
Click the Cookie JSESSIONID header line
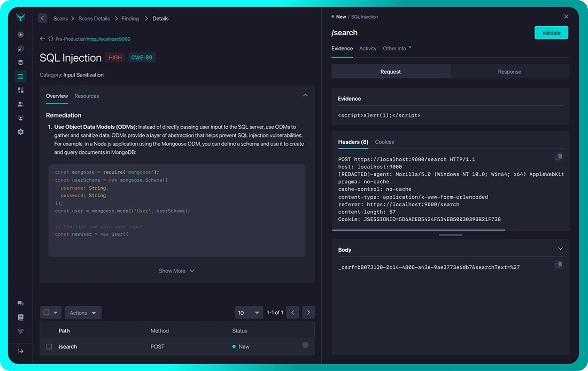coord(419,219)
